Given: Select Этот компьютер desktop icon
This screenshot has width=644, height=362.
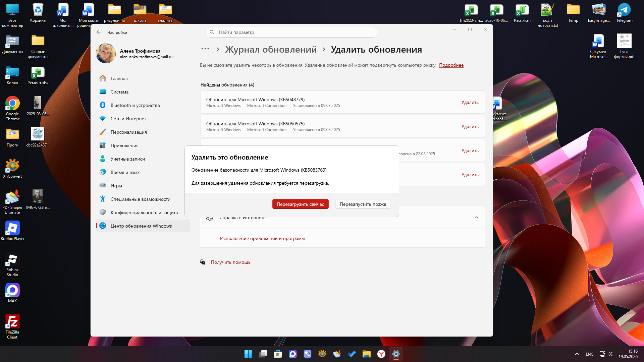Looking at the screenshot, I should coord(12,15).
